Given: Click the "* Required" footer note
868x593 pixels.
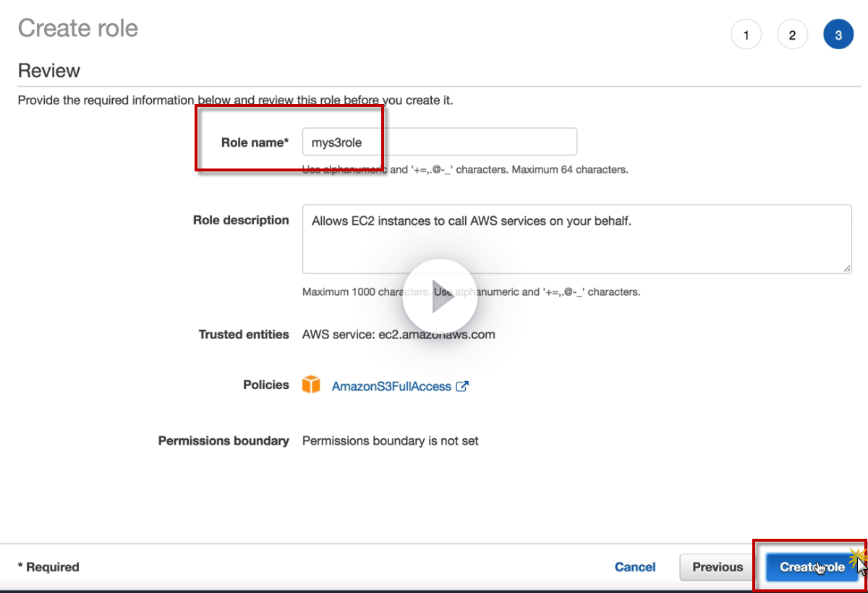Looking at the screenshot, I should tap(48, 567).
